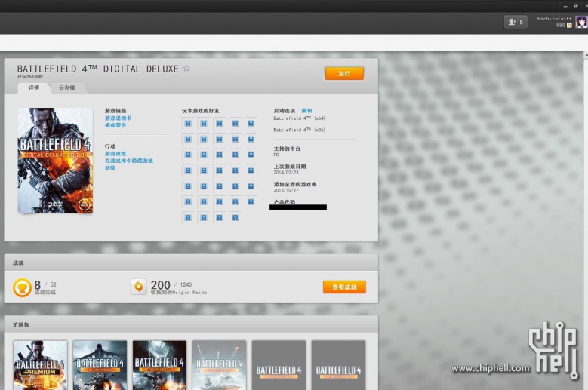588x390 pixels.
Task: Open the 游戏说明书 game manual link
Action: click(118, 118)
